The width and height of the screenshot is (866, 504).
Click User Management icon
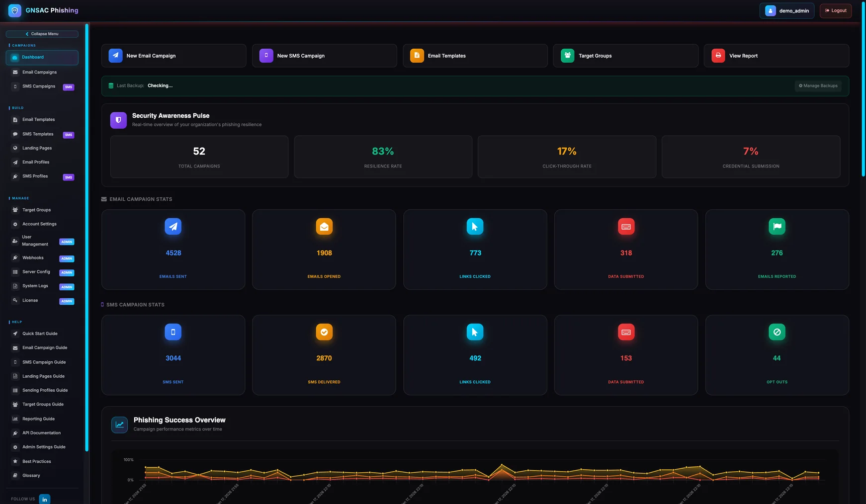15,241
